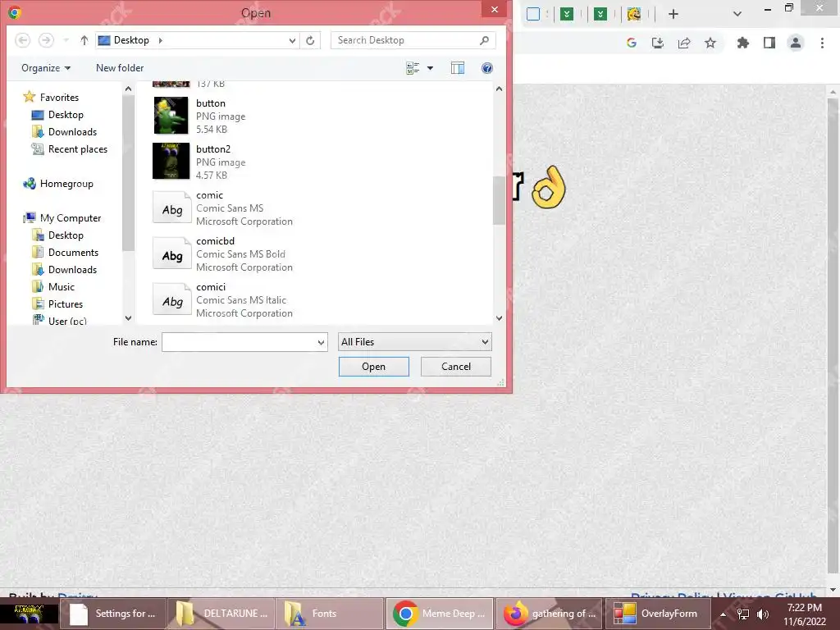
Task: Expand the Desktop breadcrumb arrow
Action: click(x=160, y=40)
